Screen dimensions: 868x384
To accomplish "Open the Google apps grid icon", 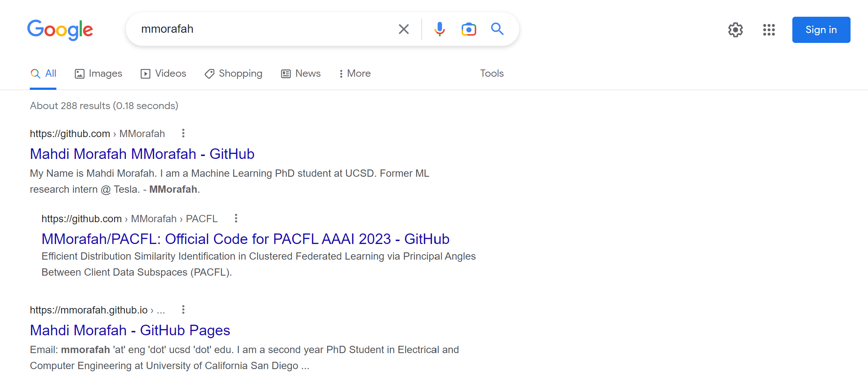I will point(769,30).
